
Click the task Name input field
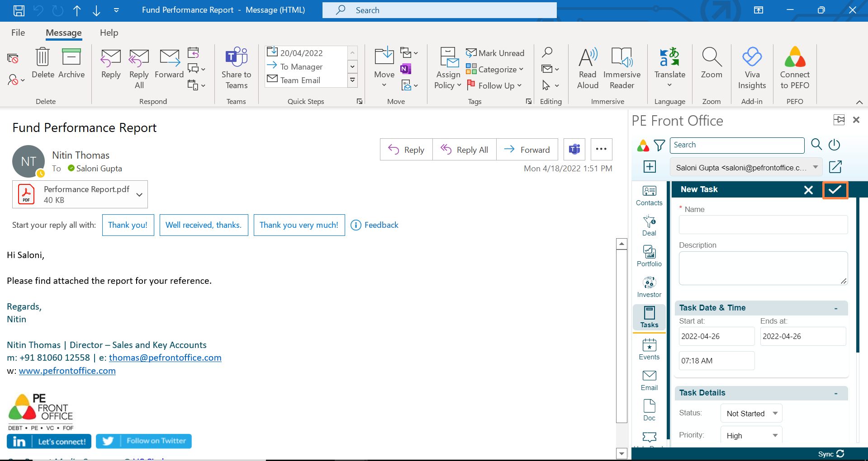pyautogui.click(x=763, y=225)
